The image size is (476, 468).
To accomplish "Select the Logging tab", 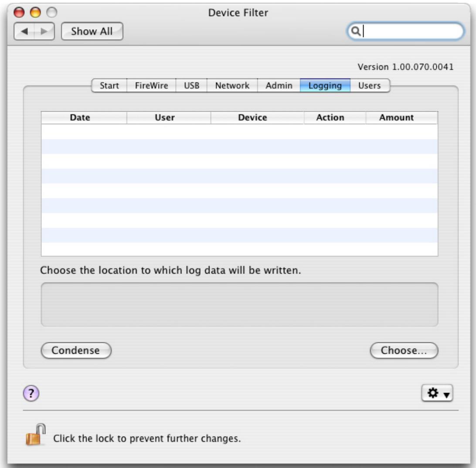I will [x=325, y=85].
